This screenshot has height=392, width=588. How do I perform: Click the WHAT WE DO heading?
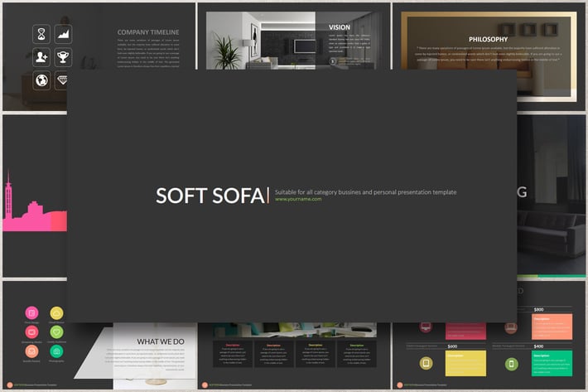[161, 341]
